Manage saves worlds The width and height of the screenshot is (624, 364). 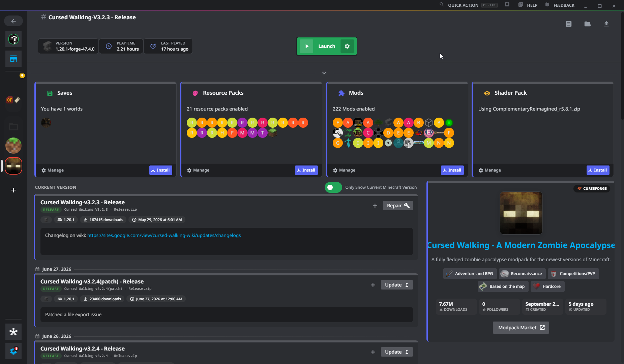53,170
